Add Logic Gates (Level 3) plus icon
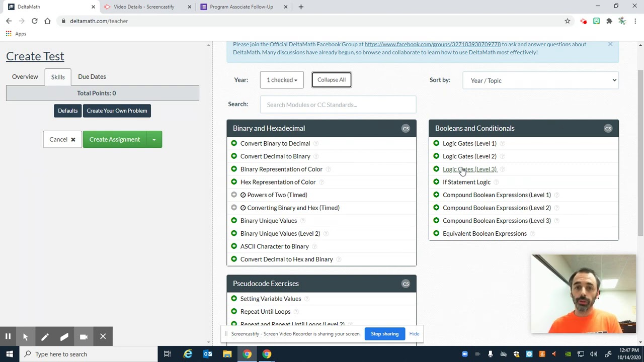This screenshot has width=644, height=362. 436,169
